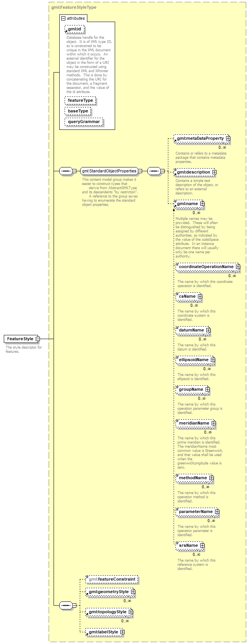
Task: Click 'Contains or refers to a metadata' text
Action: coord(201,158)
